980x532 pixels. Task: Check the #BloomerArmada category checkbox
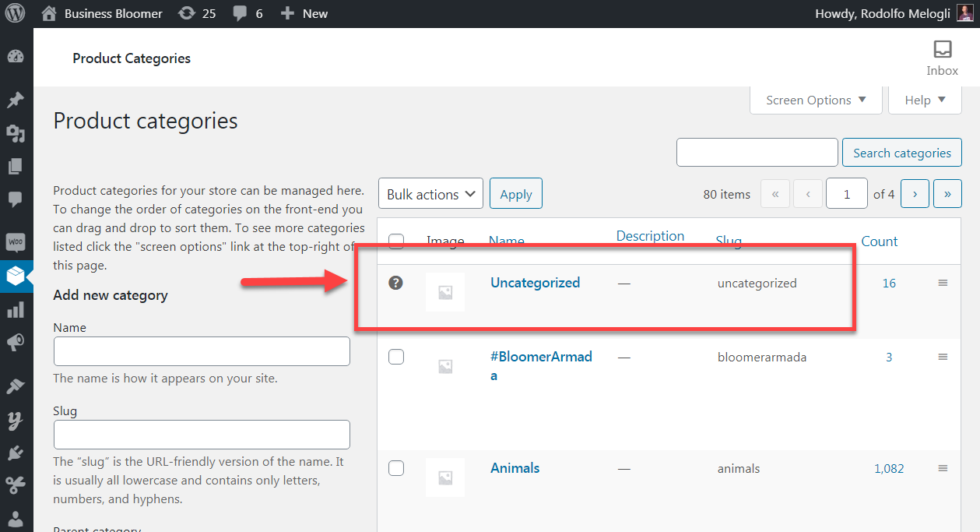pyautogui.click(x=396, y=357)
